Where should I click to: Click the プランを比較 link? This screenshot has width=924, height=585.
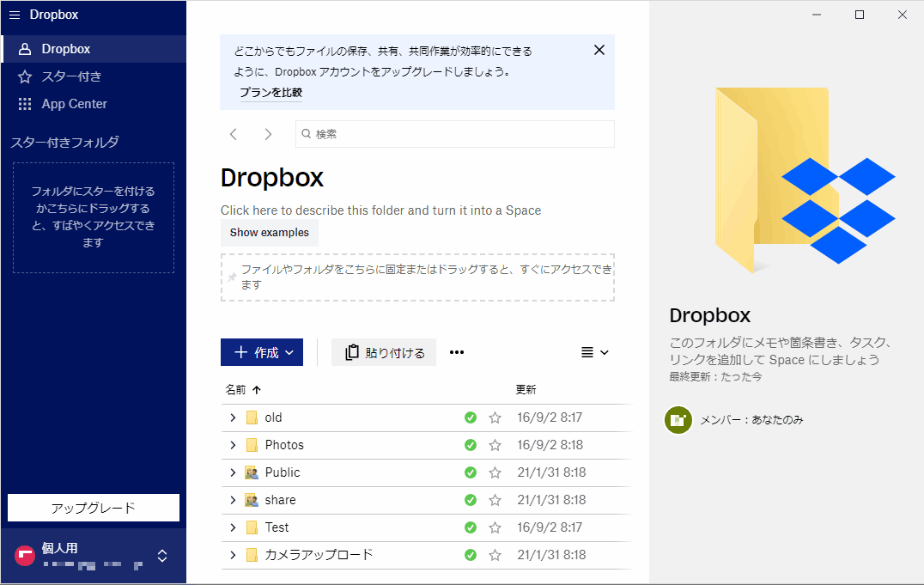271,93
